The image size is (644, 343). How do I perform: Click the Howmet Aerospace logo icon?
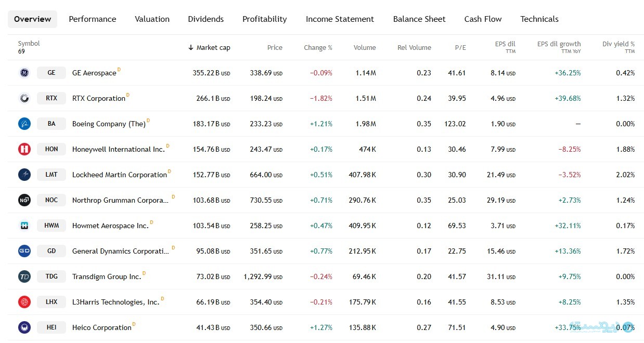coord(24,226)
